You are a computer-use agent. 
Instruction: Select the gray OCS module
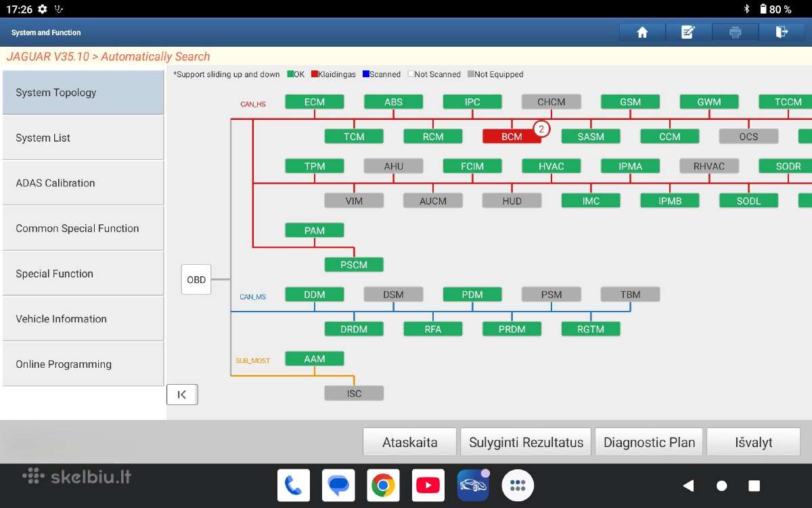pyautogui.click(x=748, y=136)
